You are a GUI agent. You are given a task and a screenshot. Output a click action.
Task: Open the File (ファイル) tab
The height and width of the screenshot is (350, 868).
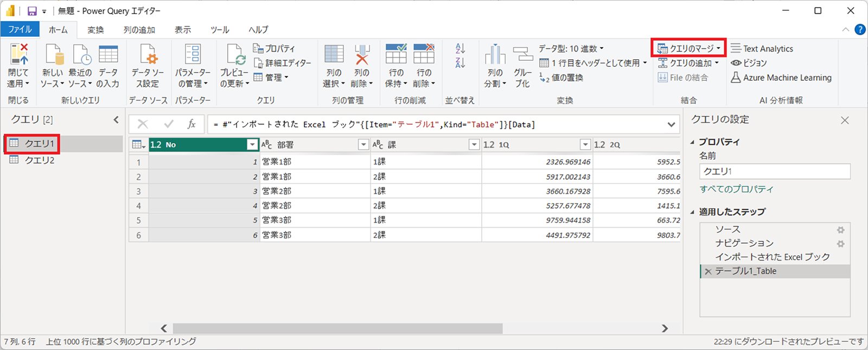click(20, 29)
